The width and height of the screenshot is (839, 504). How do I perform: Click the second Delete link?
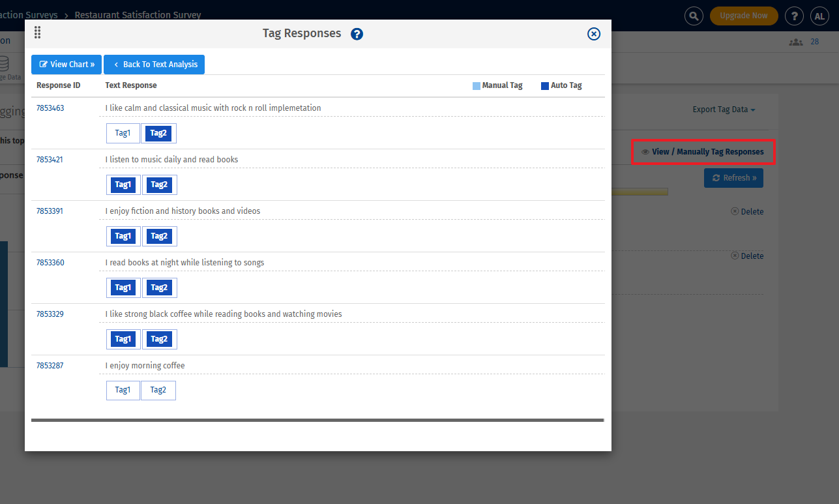752,256
